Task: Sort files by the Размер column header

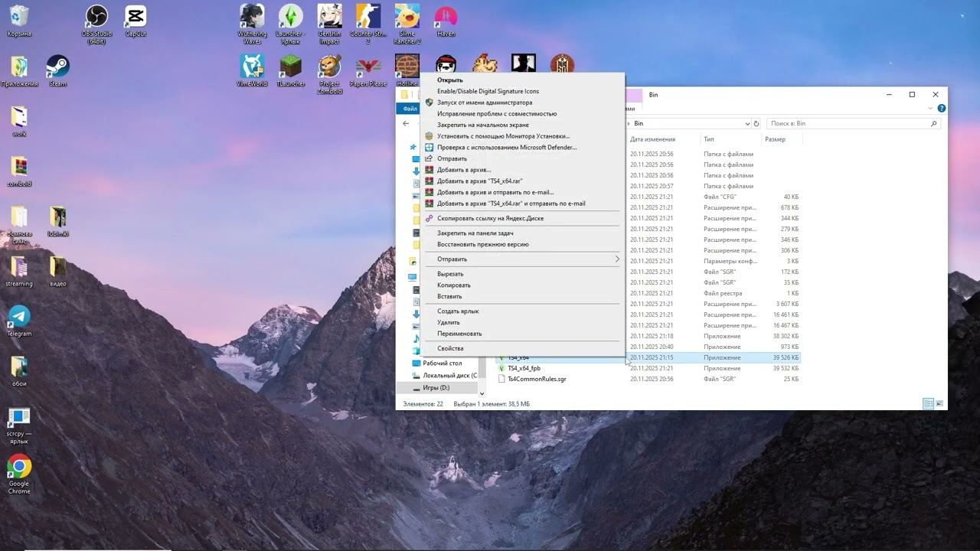Action: (775, 139)
